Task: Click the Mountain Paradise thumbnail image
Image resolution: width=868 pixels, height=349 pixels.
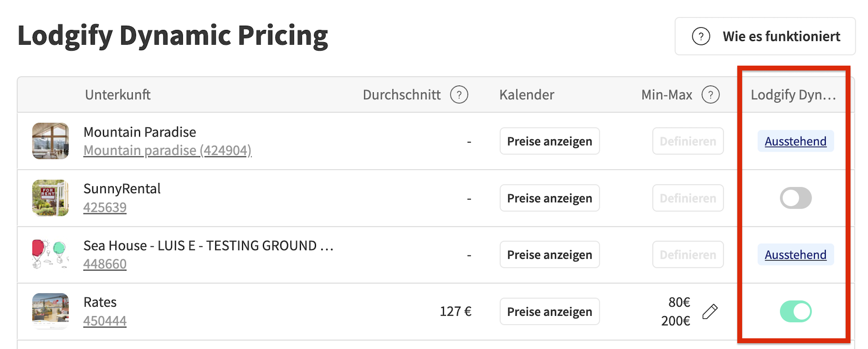Action: (x=51, y=141)
